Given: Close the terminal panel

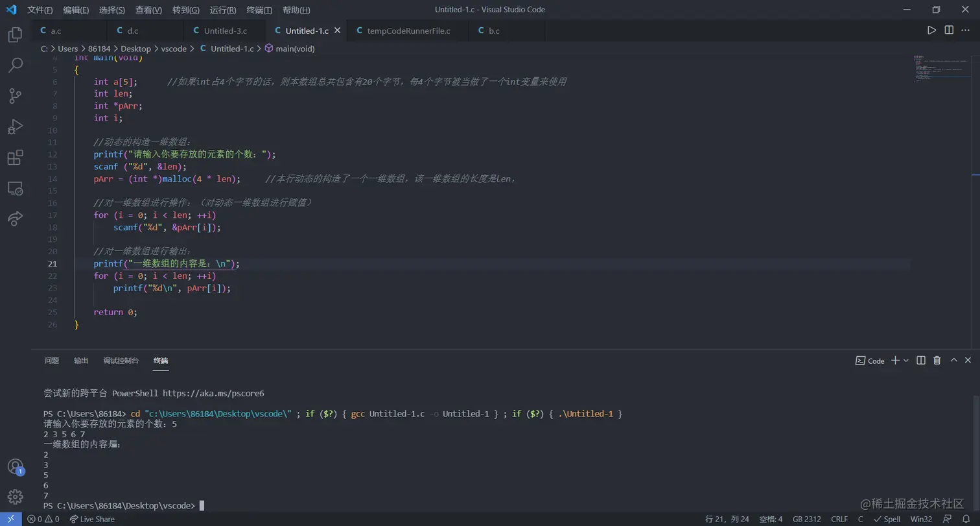Looking at the screenshot, I should tap(968, 360).
